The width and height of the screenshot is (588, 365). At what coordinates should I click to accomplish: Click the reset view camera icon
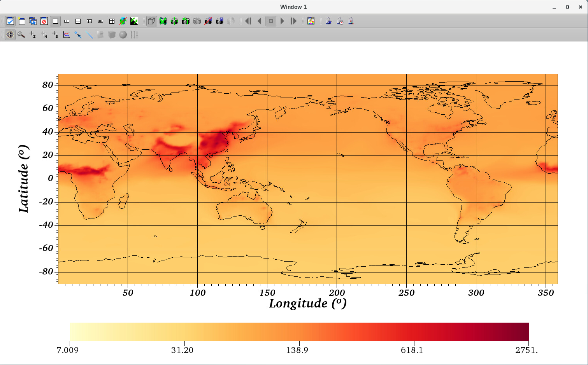[x=163, y=21]
